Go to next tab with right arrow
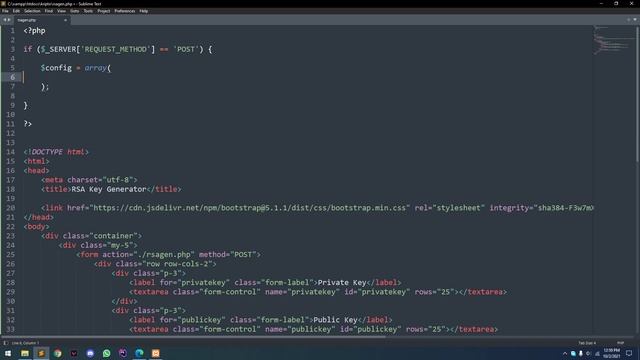The image size is (640, 360). click(9, 20)
